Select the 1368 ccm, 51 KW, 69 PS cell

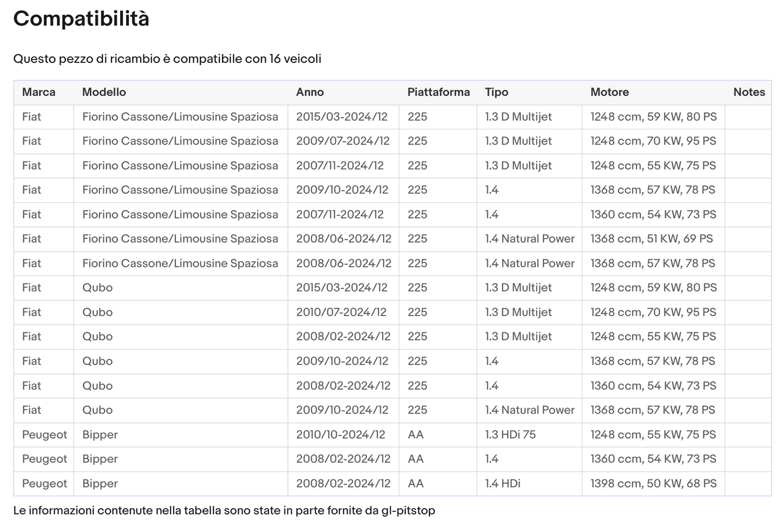652,239
